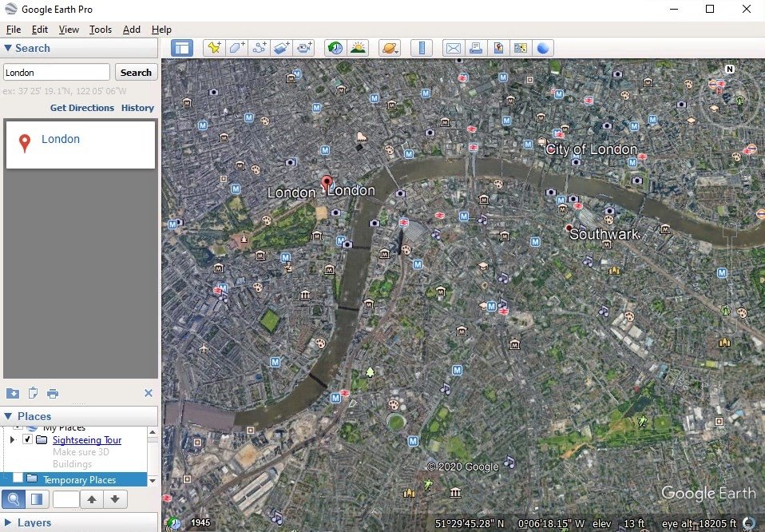Move selected place down with the down arrow

click(x=115, y=499)
